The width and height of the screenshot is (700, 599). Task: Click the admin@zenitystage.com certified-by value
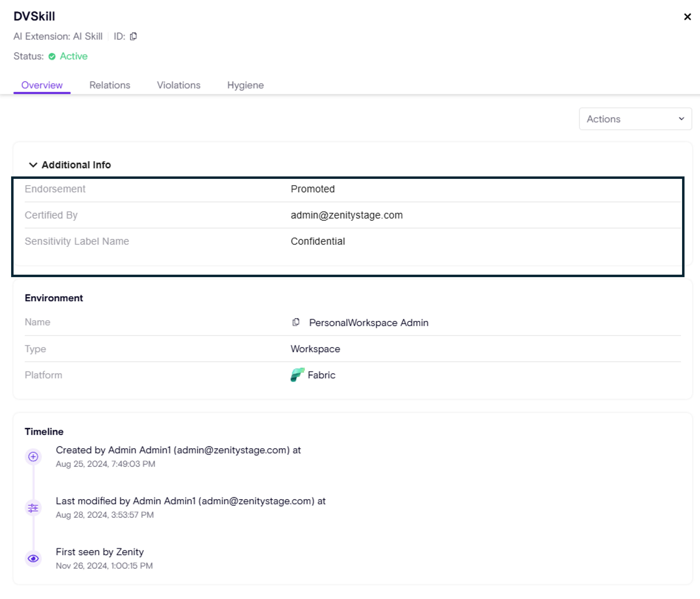pyautogui.click(x=347, y=215)
